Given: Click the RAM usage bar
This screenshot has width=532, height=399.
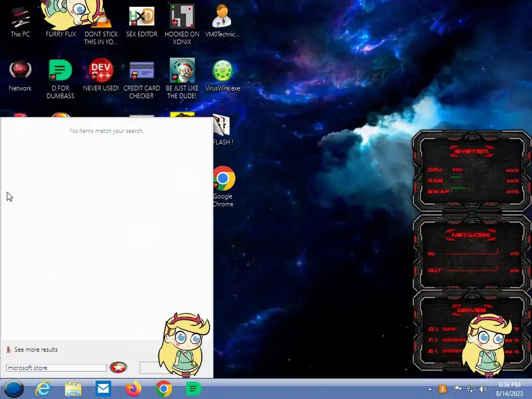Looking at the screenshot, I should pyautogui.click(x=456, y=177).
